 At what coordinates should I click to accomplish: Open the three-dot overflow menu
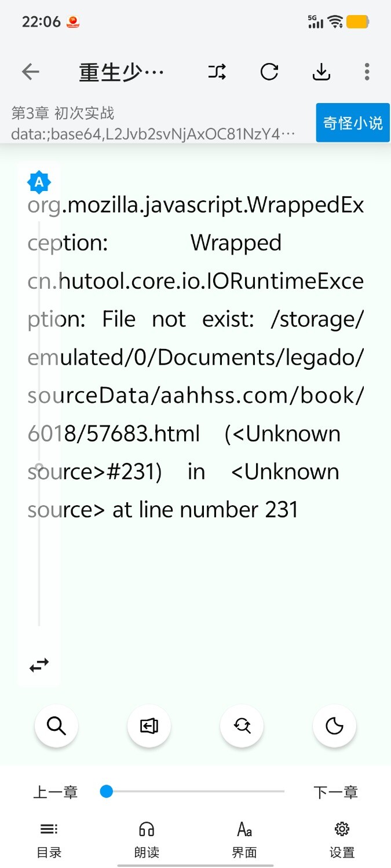point(367,72)
